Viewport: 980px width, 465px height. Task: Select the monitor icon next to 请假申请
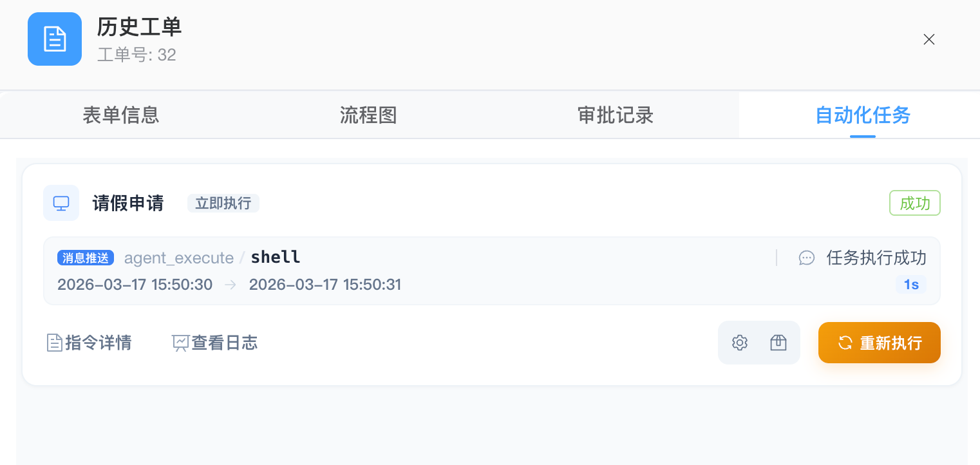61,202
